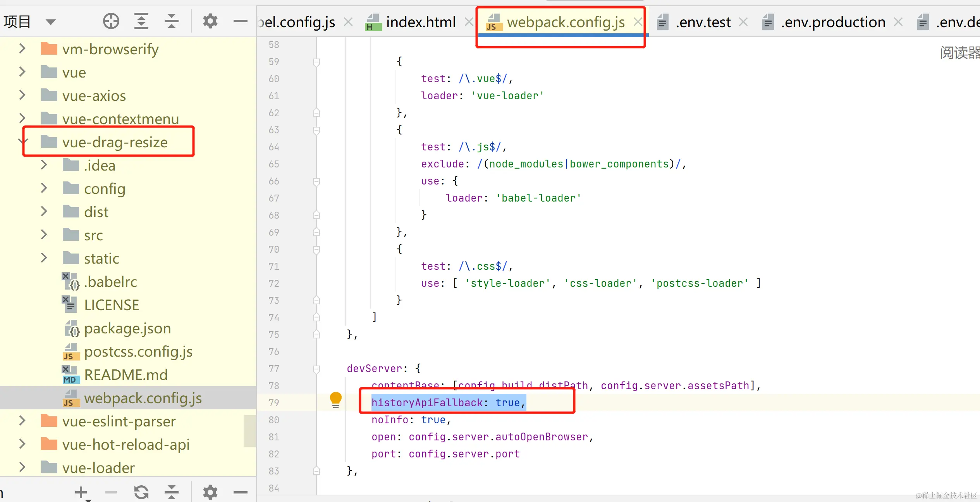Collapse the vue-drag-resize folder

click(23, 142)
